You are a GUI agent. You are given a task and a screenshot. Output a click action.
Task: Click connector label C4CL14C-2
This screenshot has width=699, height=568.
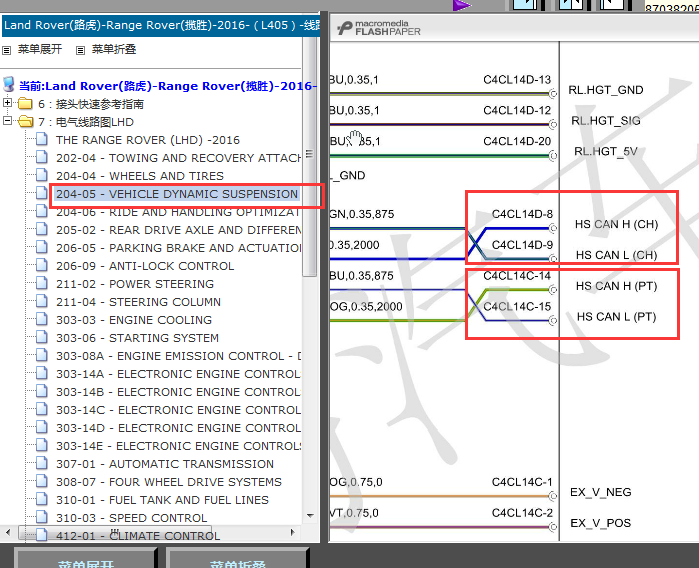tap(522, 513)
